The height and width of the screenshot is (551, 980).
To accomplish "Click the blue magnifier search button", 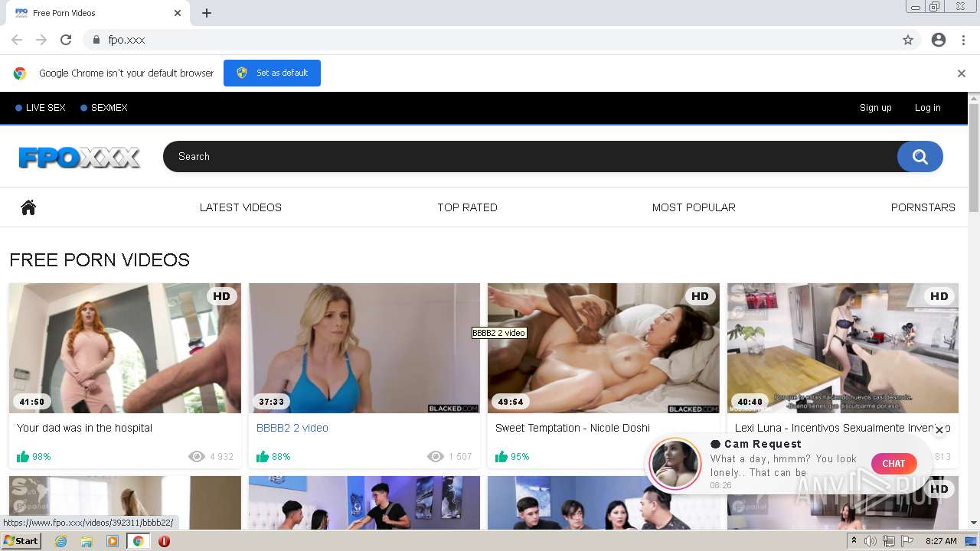I will 920,157.
